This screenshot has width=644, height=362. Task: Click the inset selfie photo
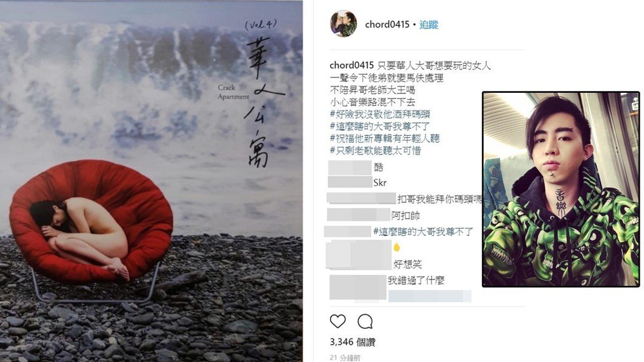(x=561, y=189)
